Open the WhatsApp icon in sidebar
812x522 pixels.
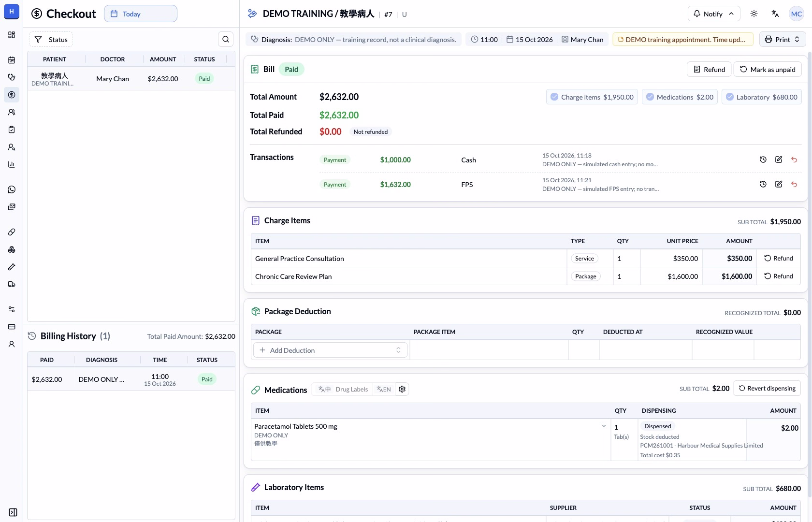click(x=12, y=189)
